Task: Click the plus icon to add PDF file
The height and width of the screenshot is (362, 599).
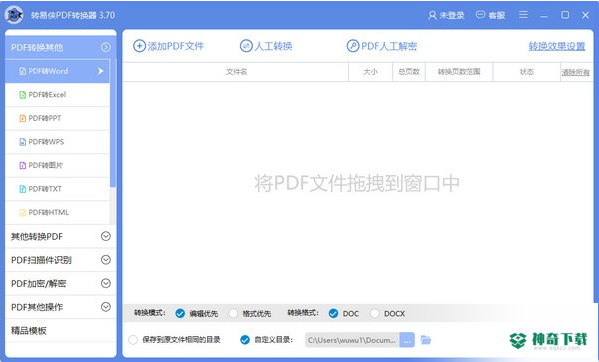Action: pos(139,46)
